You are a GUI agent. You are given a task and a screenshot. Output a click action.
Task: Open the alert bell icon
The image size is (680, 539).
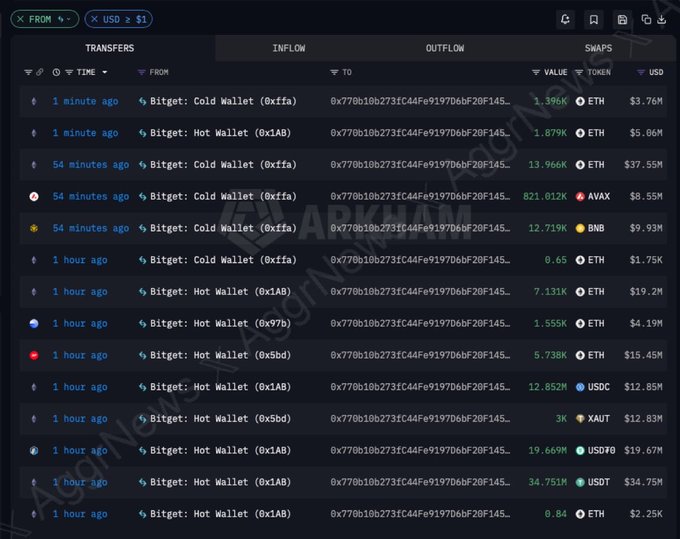point(565,20)
